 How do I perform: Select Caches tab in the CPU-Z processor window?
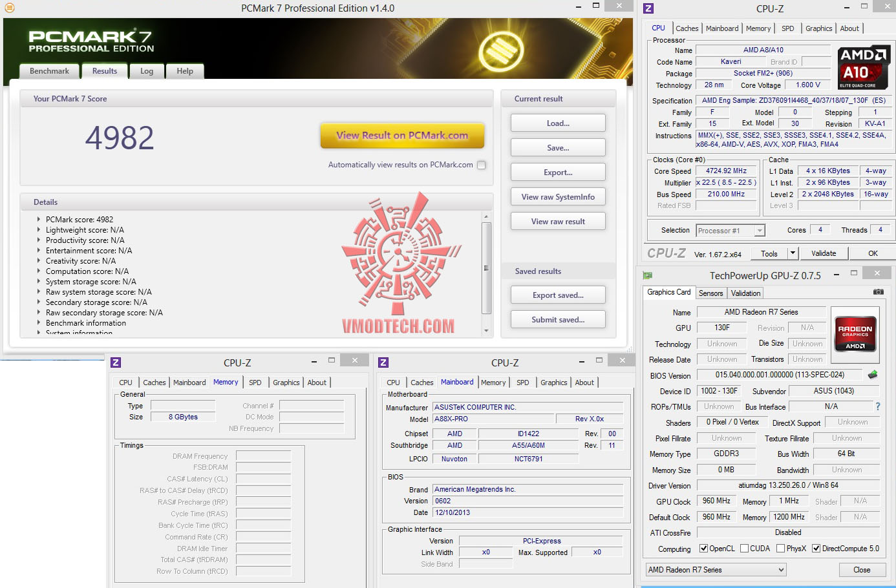pos(687,28)
